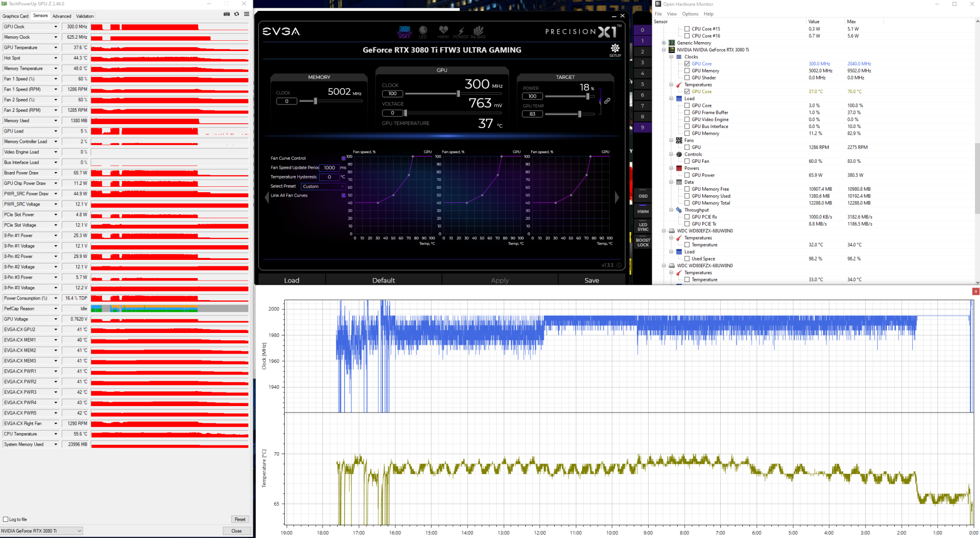Click the Reset button in GPU-Z
Screen dimensions: 980x538
(x=240, y=519)
